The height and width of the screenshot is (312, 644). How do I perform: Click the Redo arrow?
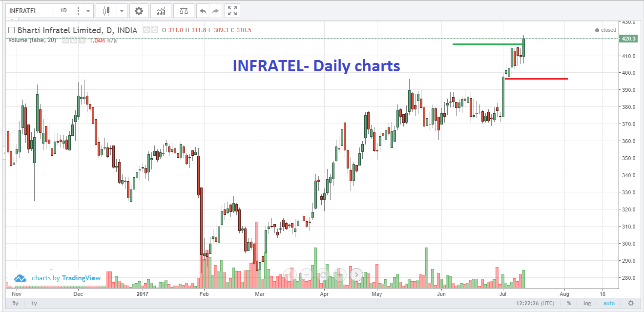[x=215, y=10]
